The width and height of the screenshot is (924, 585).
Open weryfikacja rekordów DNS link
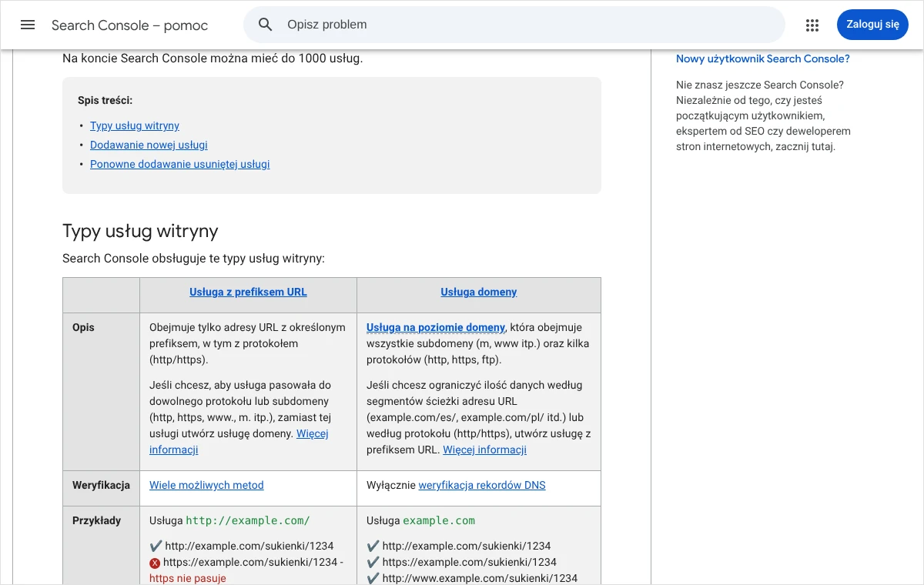[482, 485]
